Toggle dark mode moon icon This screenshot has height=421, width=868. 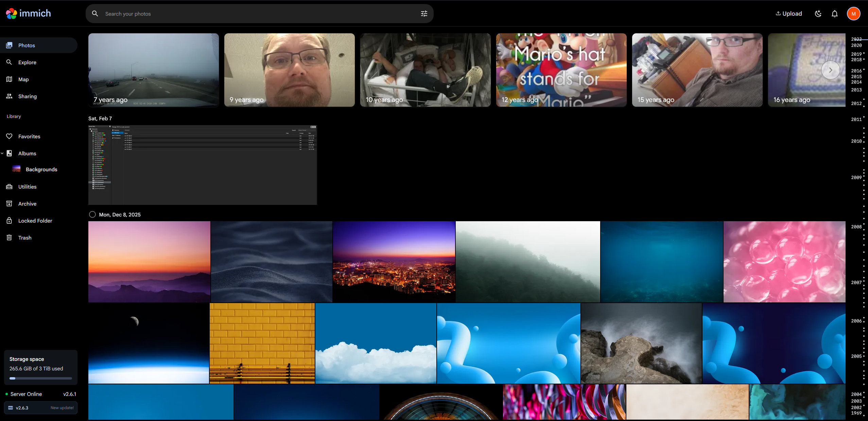(x=818, y=14)
